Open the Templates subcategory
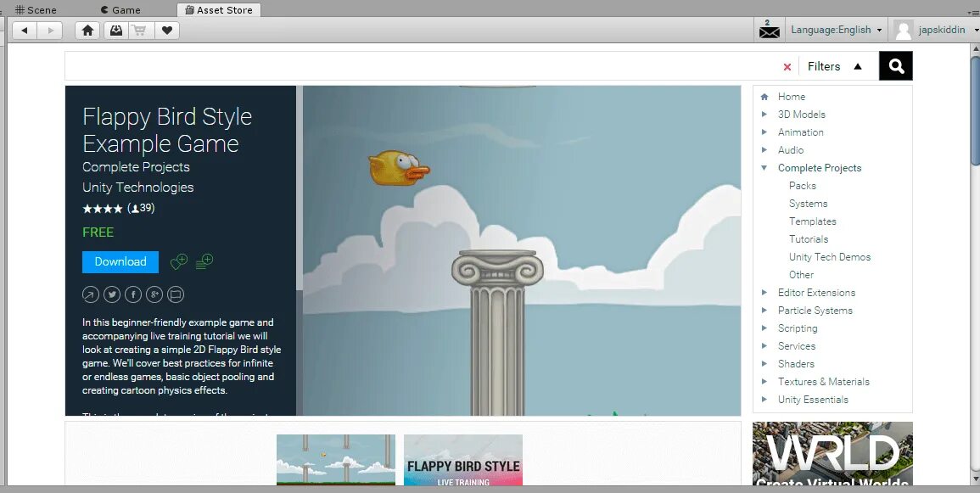Image resolution: width=980 pixels, height=493 pixels. click(813, 221)
